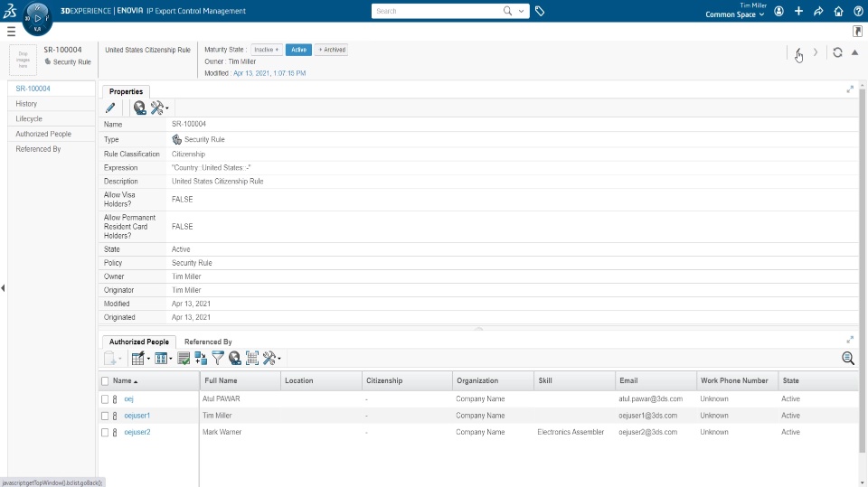
Task: Check the box for oej row
Action: 105,399
